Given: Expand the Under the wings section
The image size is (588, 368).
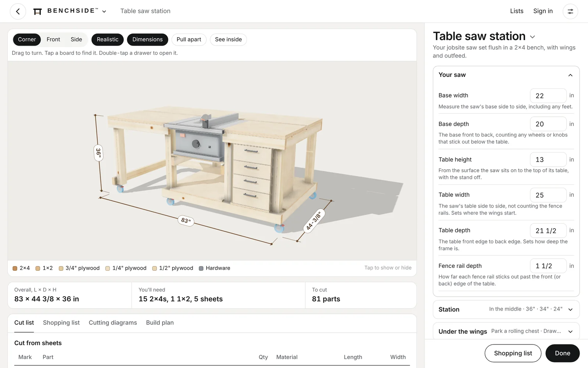Looking at the screenshot, I should (506, 331).
